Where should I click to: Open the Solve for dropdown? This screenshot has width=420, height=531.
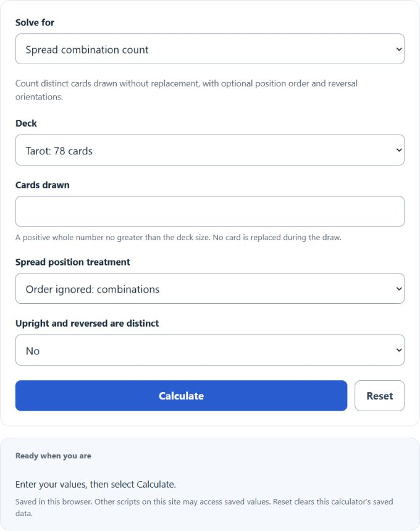click(209, 49)
